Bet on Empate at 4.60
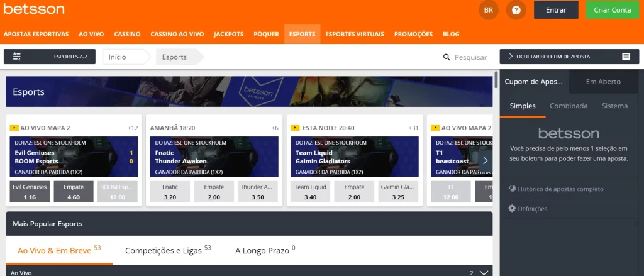Screen dimensions: 644x276 pos(74,192)
